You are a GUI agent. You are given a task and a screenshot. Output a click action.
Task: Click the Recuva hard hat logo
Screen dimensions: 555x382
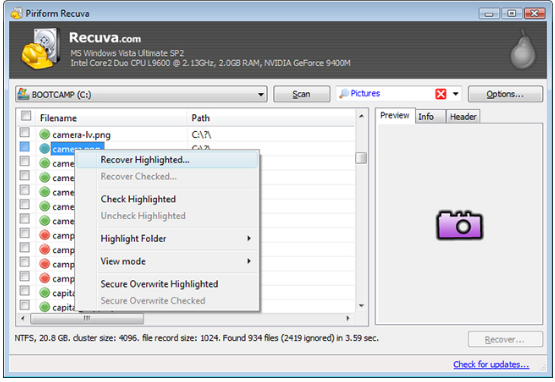pos(40,49)
